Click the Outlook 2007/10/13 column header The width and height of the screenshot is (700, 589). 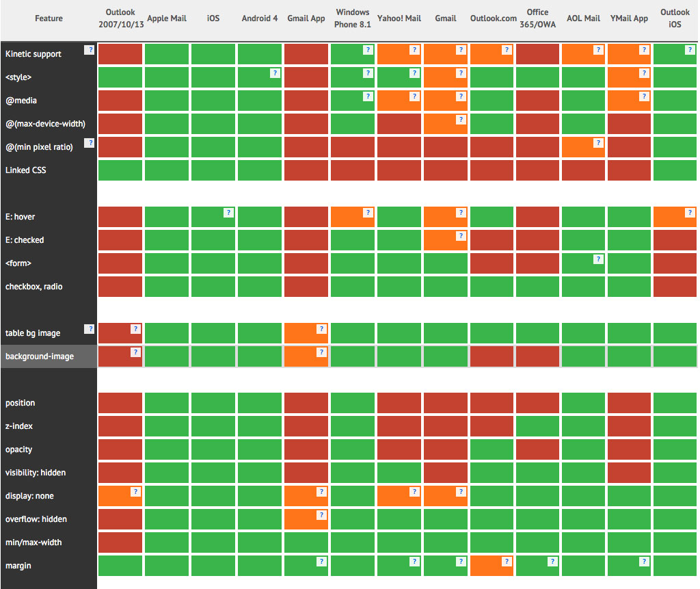120,18
